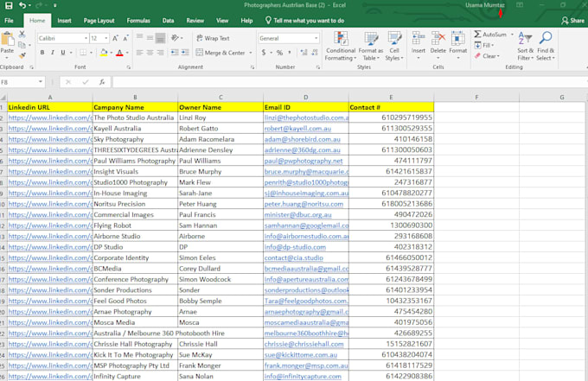Click the Format Painter brush icon
Screen dimensions: 588x381
(22, 55)
